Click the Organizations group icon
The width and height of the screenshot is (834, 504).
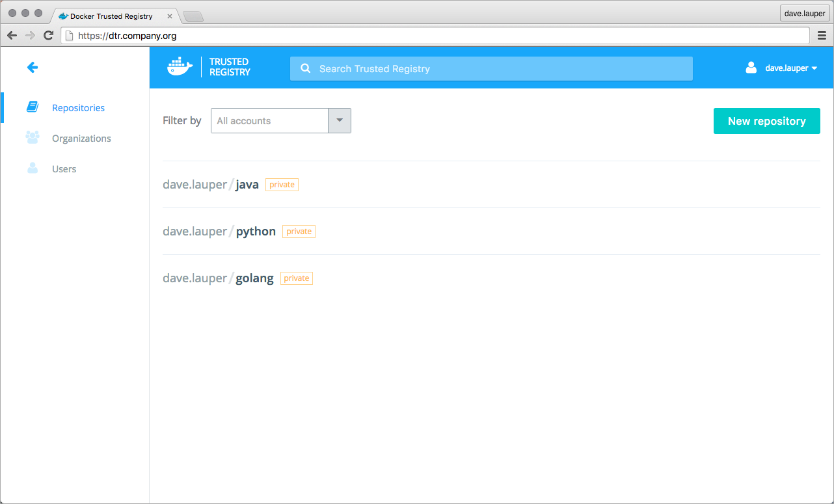click(33, 138)
